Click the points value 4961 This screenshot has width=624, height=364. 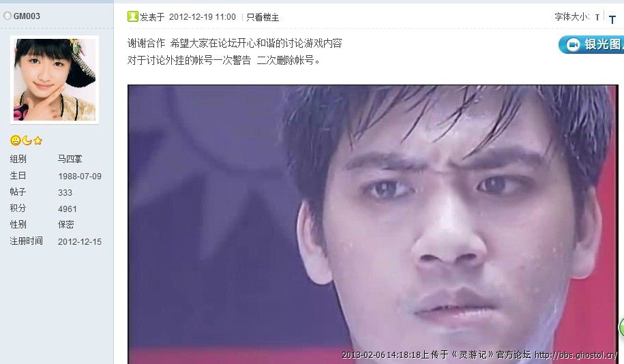[68, 209]
